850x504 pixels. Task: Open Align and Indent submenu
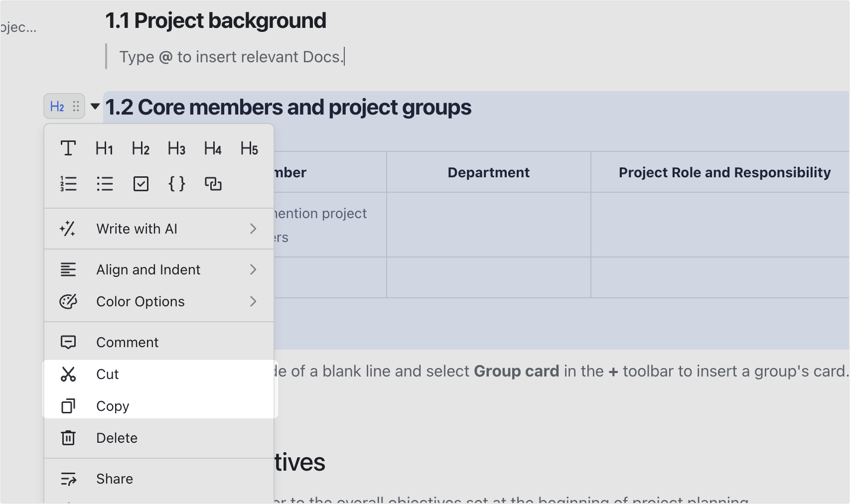[159, 269]
